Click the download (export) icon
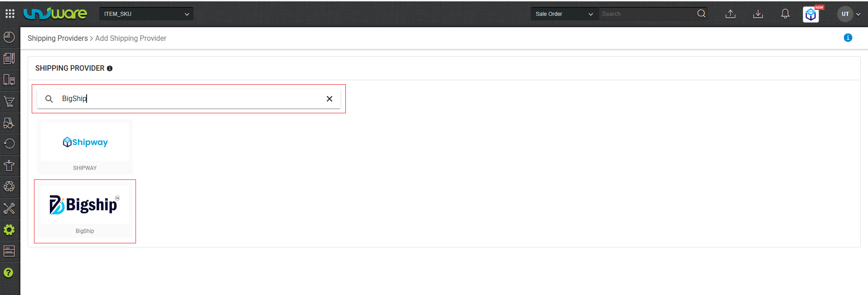 758,14
